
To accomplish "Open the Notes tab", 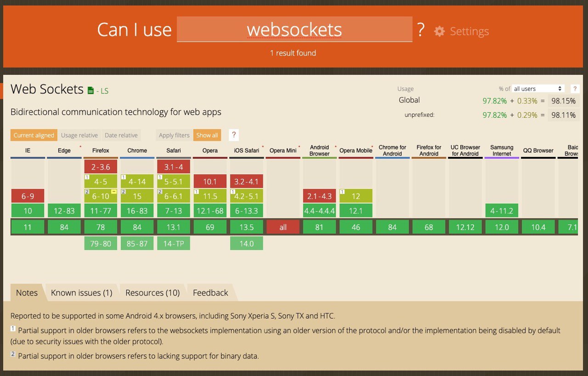I will coord(27,293).
